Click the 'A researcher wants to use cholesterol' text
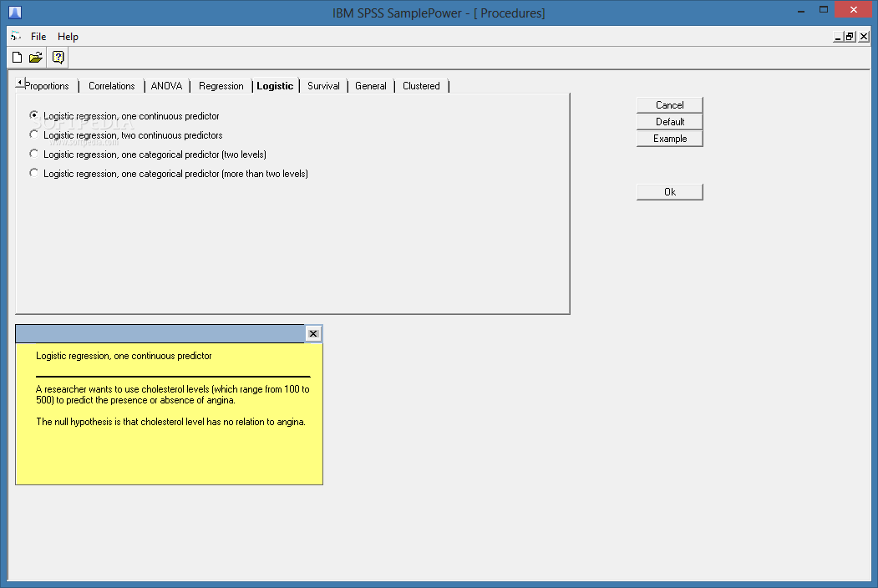 click(x=172, y=394)
